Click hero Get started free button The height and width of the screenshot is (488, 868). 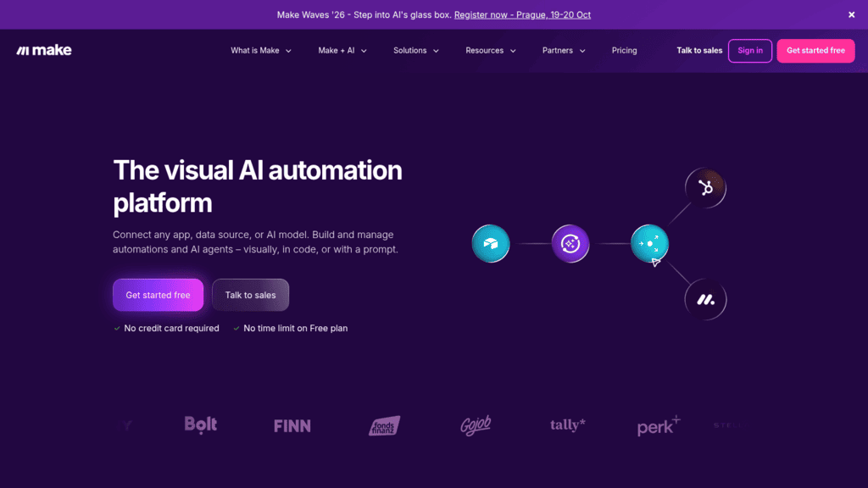(158, 295)
